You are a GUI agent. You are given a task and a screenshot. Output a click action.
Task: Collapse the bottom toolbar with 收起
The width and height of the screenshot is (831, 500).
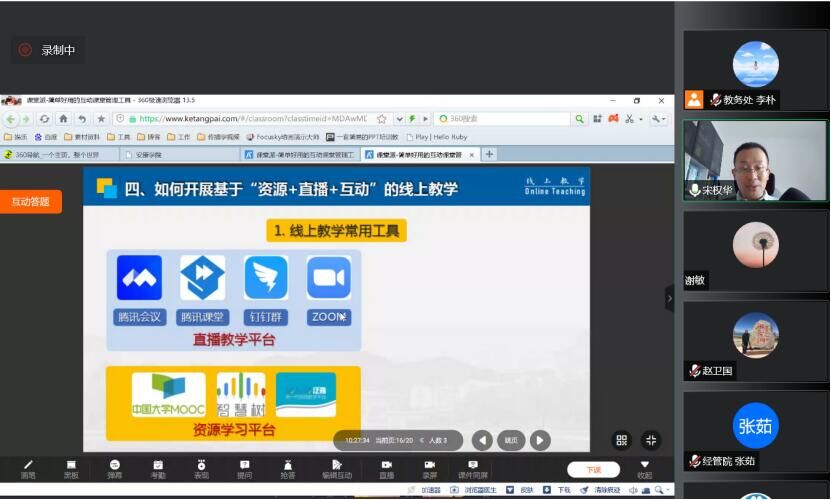(645, 468)
